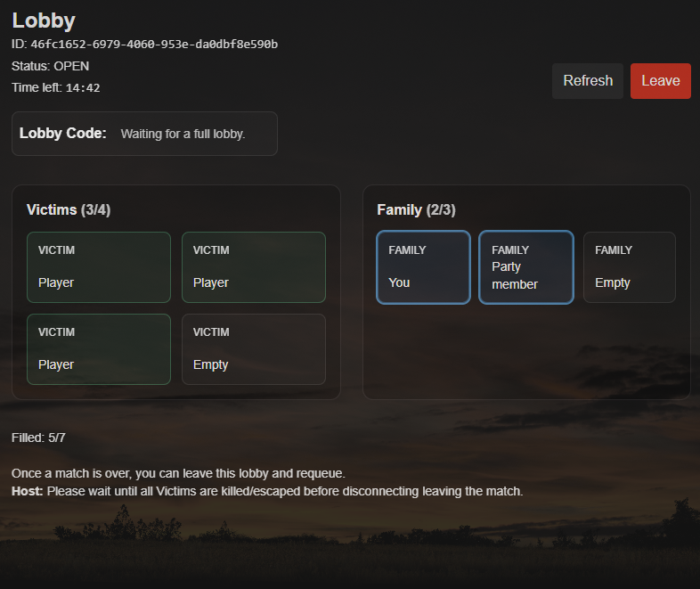
Task: Click the Filled: 5/7 counter
Action: click(x=38, y=438)
